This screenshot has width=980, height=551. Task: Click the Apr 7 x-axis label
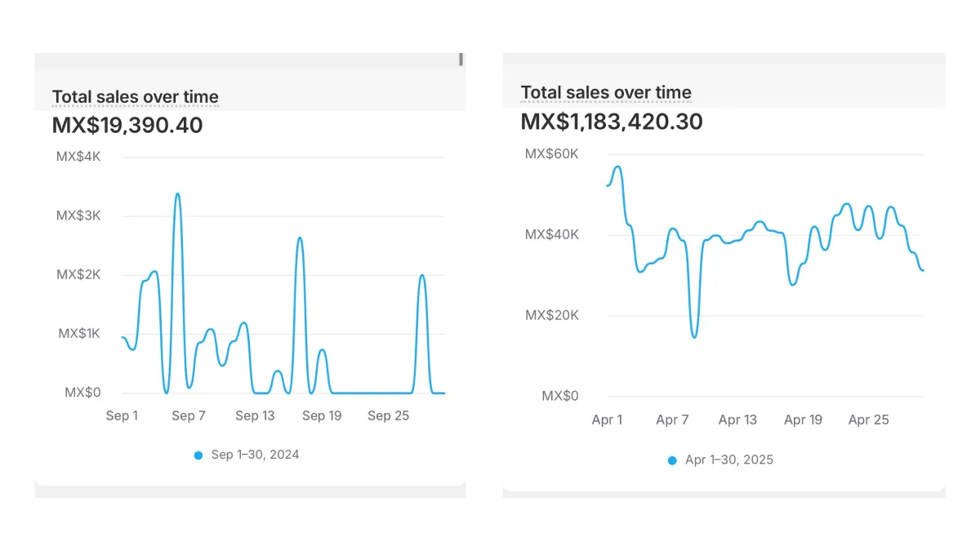pyautogui.click(x=672, y=420)
